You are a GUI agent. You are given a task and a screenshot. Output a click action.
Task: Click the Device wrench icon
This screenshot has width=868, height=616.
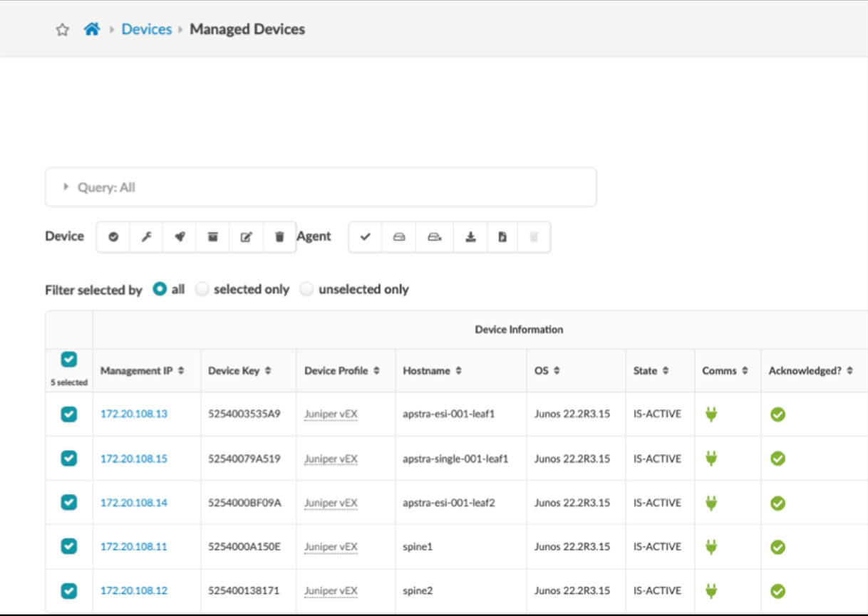click(x=147, y=237)
